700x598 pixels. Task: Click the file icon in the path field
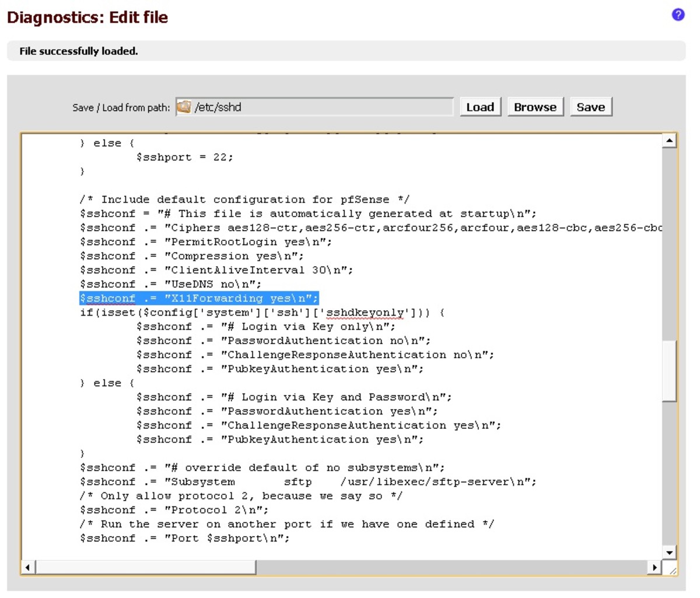[x=184, y=107]
